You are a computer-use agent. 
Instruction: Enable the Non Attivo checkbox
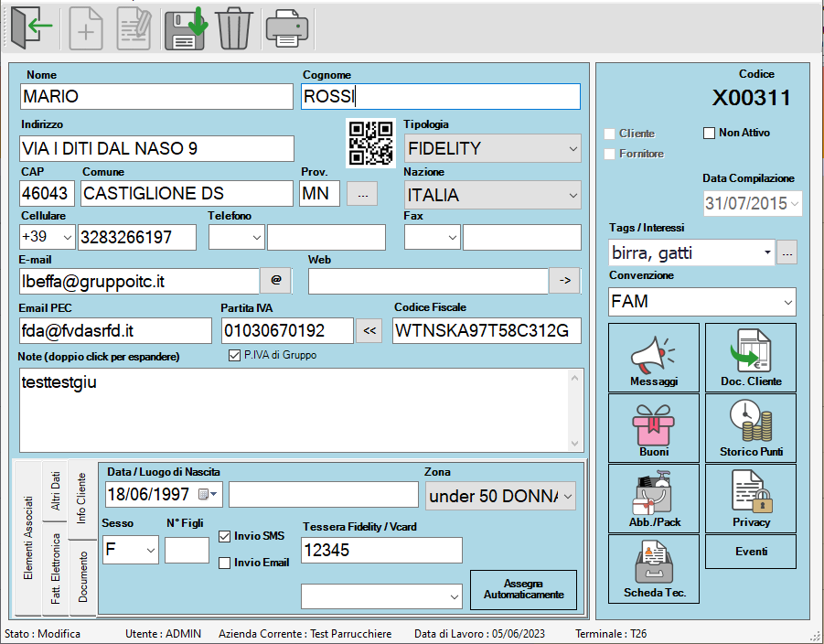coord(709,134)
